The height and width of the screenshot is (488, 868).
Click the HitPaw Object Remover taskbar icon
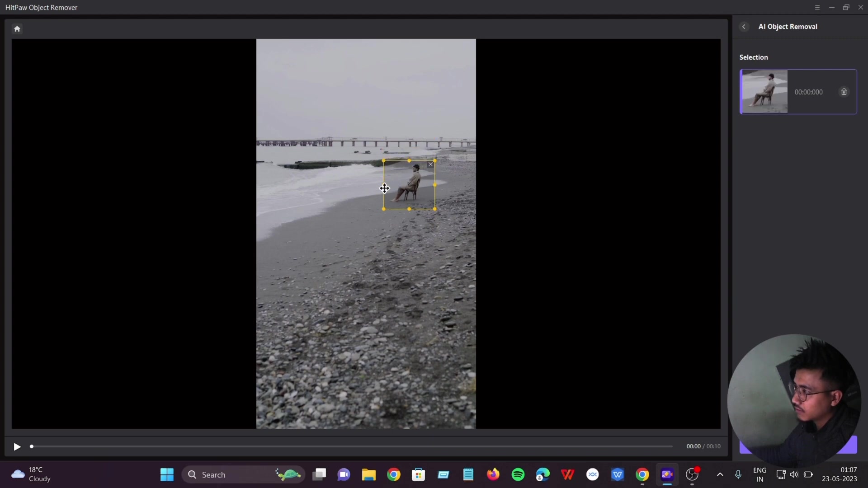coord(667,474)
